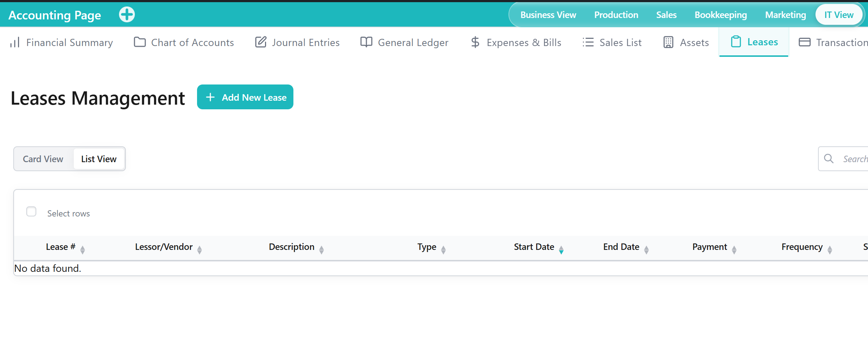Sort by Type column arrows
The image size is (868, 352).
443,250
